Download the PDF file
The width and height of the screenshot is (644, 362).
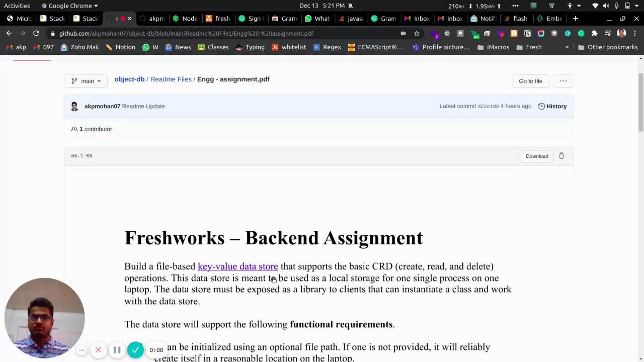tap(537, 156)
